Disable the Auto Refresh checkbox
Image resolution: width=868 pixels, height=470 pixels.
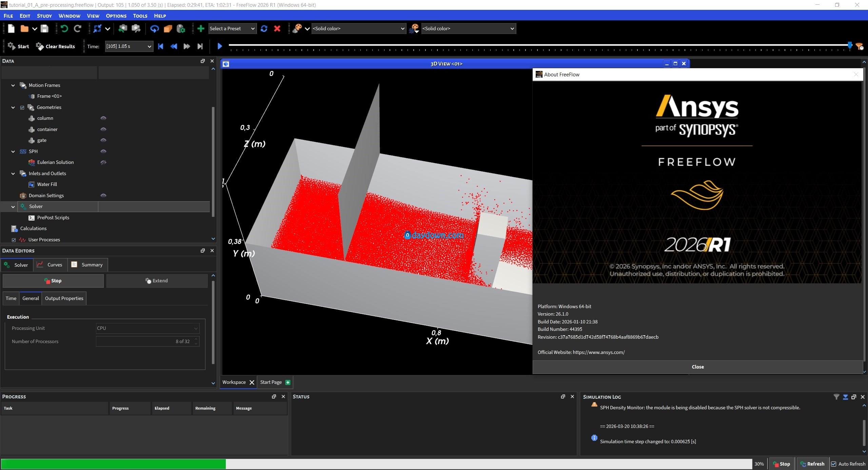[834, 464]
